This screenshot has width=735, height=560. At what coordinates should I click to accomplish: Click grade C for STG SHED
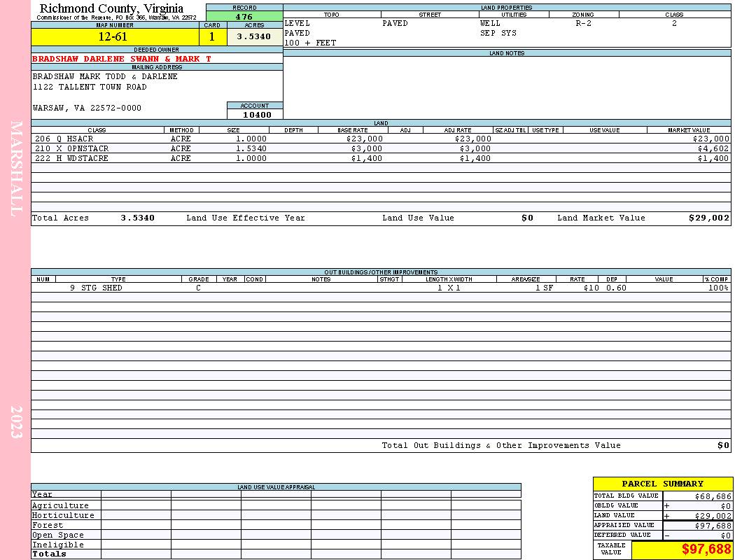198,288
